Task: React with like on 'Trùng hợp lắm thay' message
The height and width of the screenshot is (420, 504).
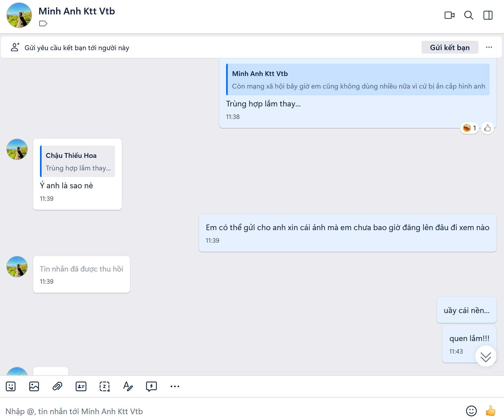Action: 487,128
